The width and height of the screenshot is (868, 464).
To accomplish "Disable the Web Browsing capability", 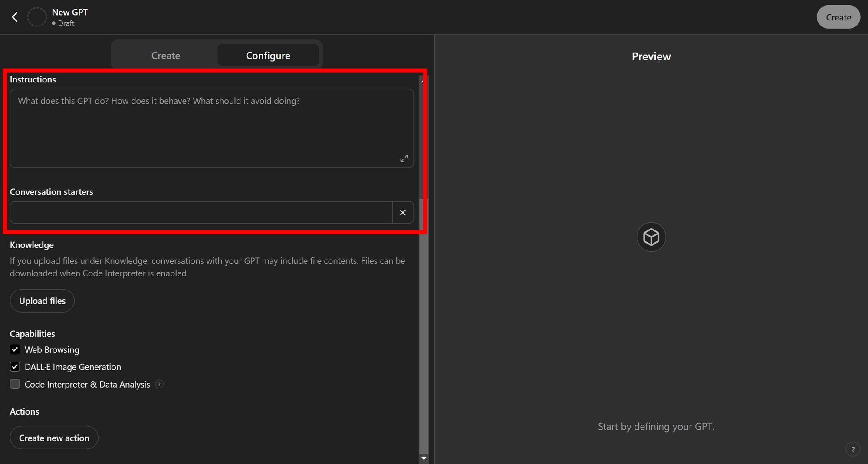I will coord(15,350).
